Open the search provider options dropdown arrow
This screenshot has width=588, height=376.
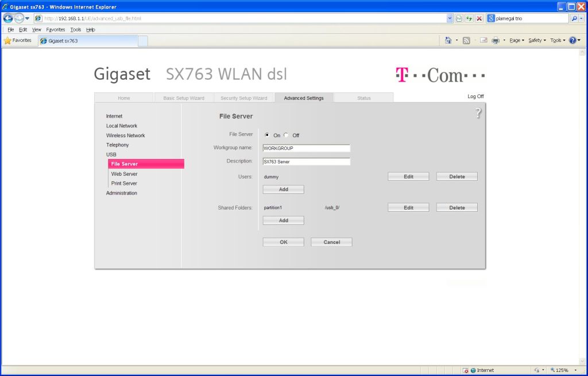(581, 18)
